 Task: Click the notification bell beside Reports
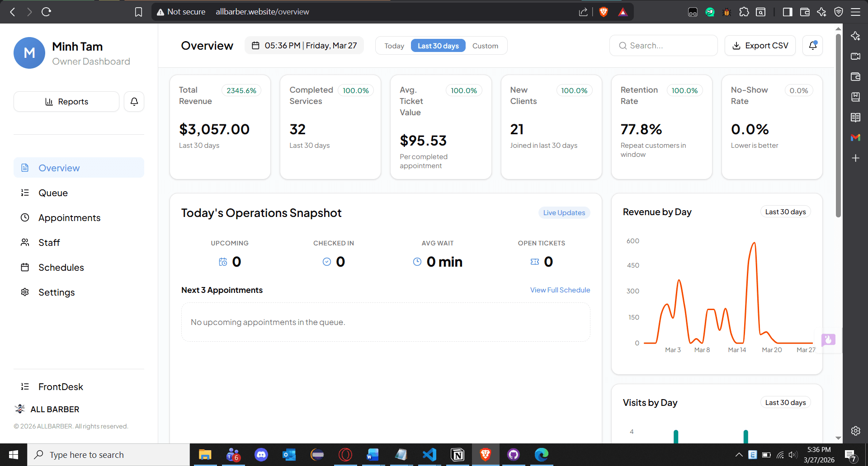134,102
